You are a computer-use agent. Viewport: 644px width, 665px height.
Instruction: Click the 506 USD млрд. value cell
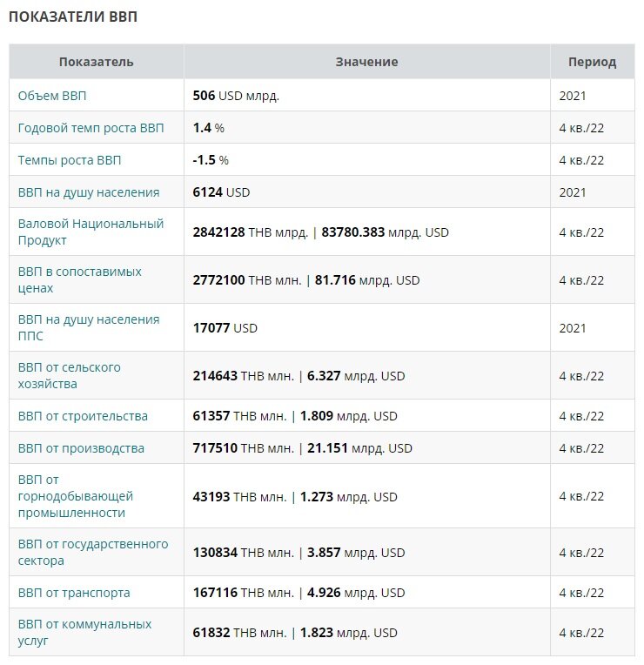pyautogui.click(x=366, y=96)
